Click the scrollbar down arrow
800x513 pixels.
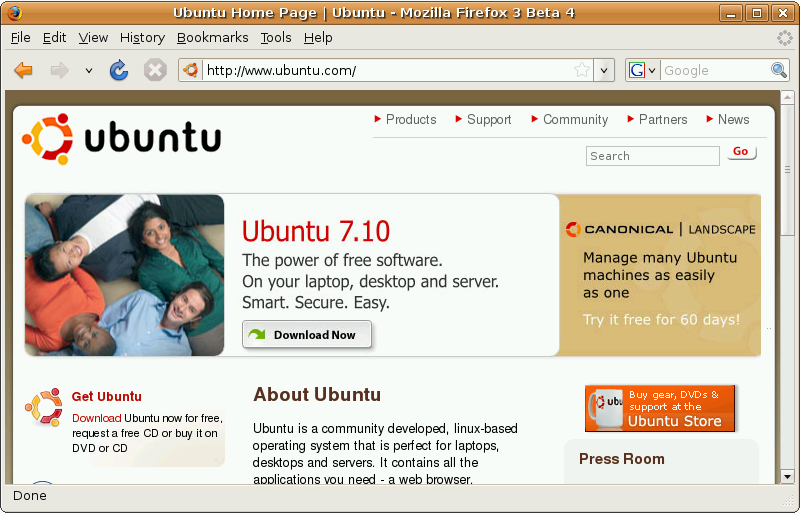pos(787,477)
